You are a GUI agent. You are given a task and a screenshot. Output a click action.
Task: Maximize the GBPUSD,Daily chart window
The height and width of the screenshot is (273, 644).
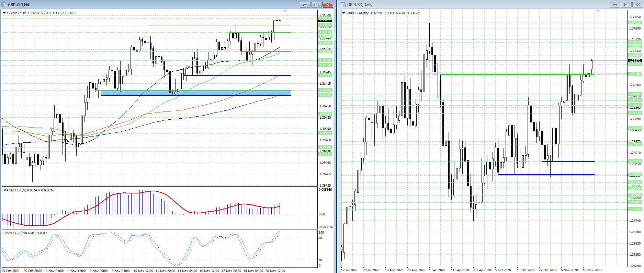626,5
